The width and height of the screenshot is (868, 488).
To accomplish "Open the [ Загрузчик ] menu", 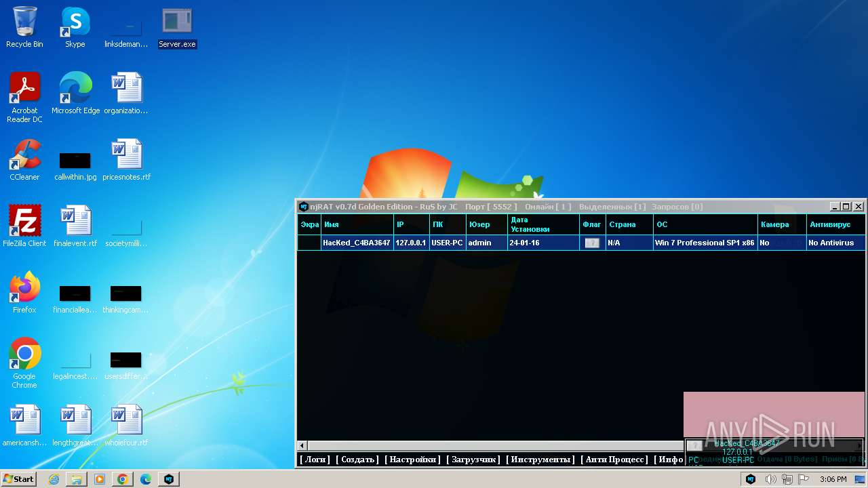I will tap(473, 460).
